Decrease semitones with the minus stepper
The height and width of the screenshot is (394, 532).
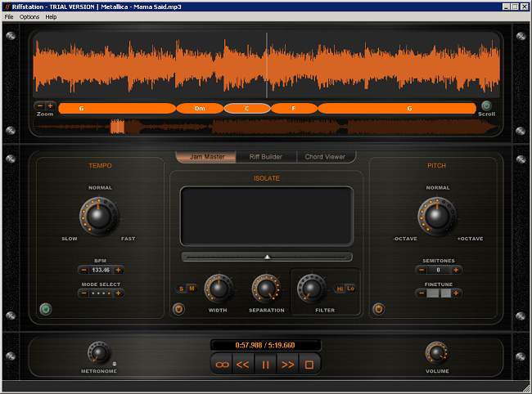tap(422, 270)
